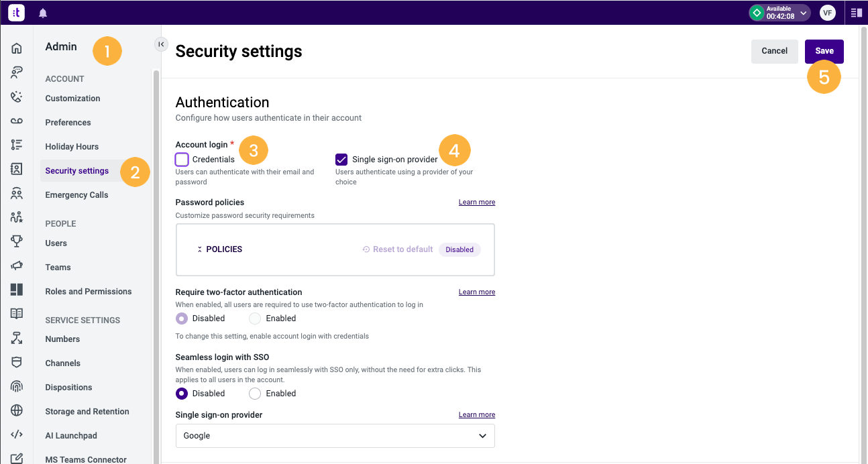868x464 pixels.
Task: Open the VF user avatar
Action: click(827, 13)
